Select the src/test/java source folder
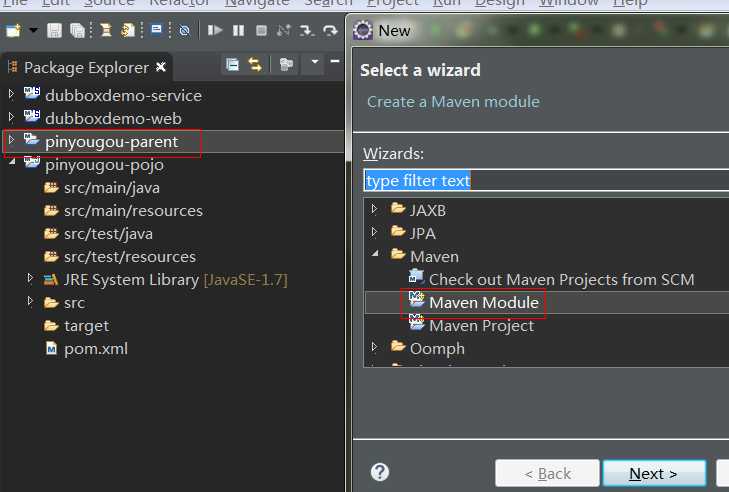 coord(108,233)
